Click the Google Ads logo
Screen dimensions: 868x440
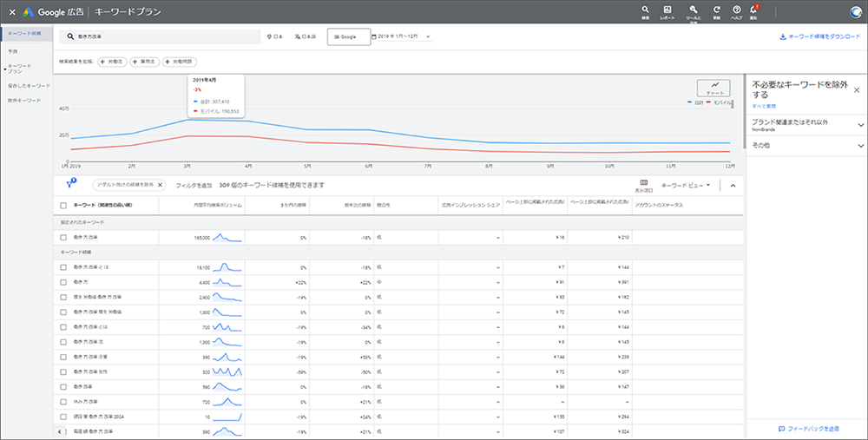click(x=28, y=12)
